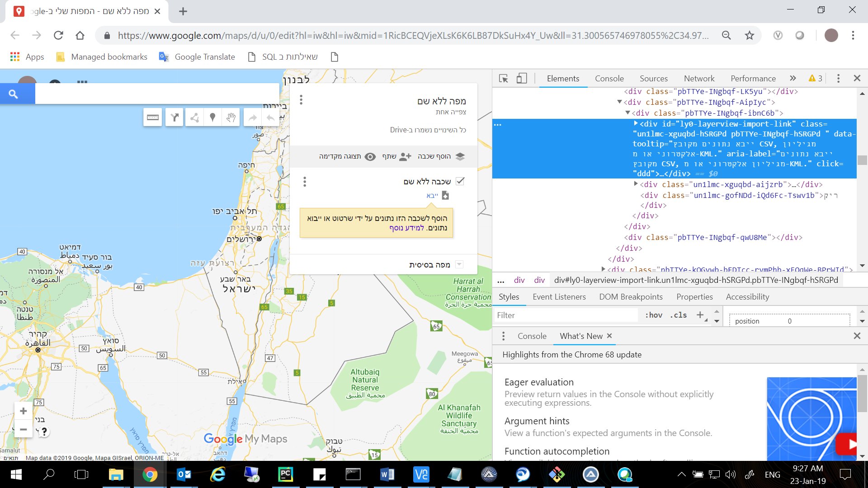Open the drawer three-dot menu beside Console
This screenshot has height=488, width=868.
pyautogui.click(x=504, y=336)
